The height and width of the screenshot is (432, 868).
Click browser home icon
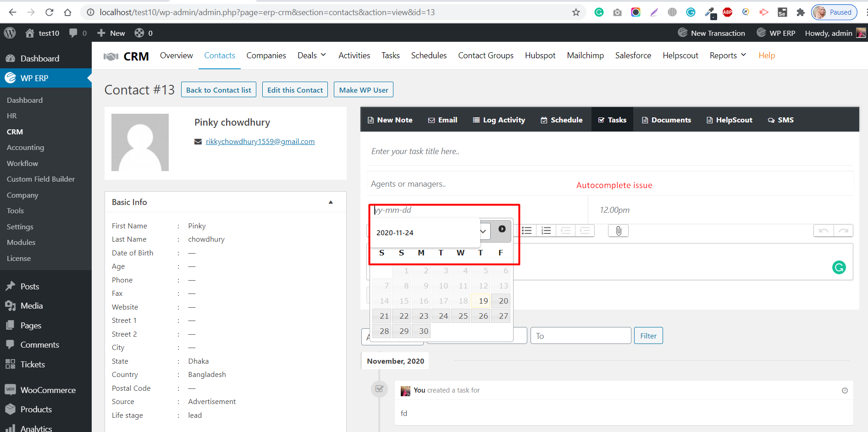coord(68,12)
